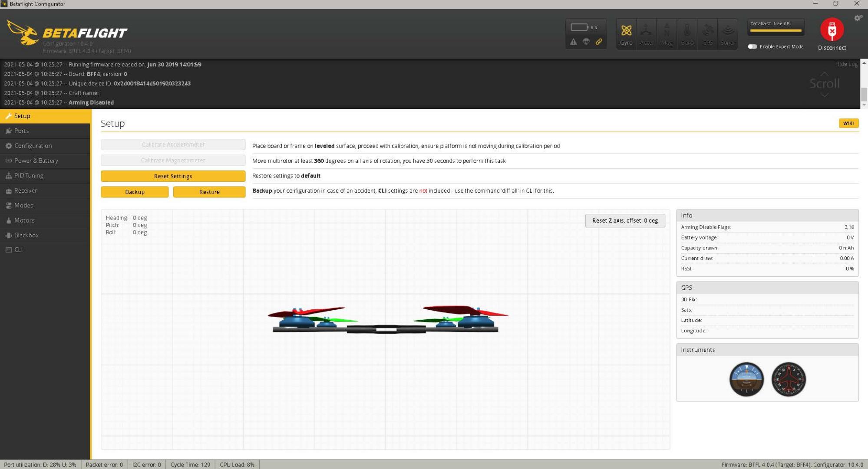868x469 pixels.
Task: Open the Configuration tab
Action: click(x=45, y=146)
